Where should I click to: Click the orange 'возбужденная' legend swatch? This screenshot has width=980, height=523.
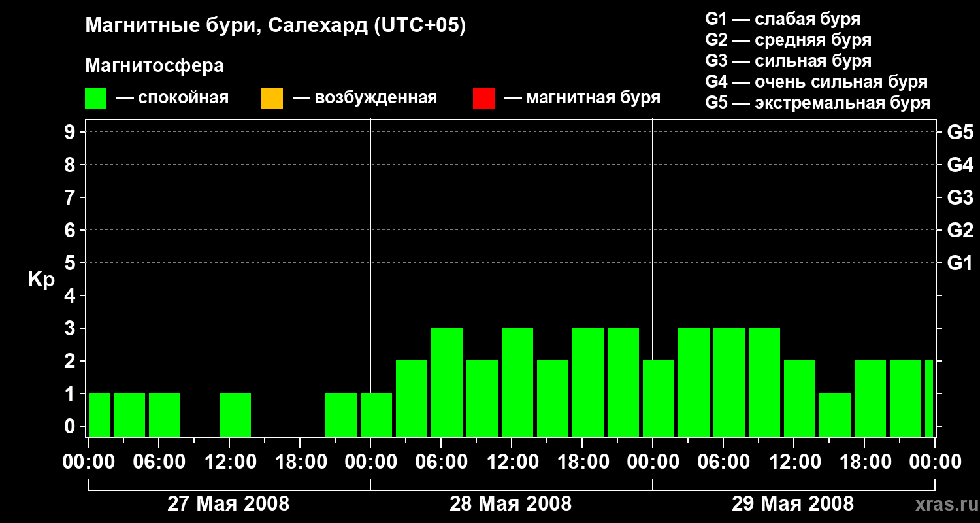coord(272,98)
